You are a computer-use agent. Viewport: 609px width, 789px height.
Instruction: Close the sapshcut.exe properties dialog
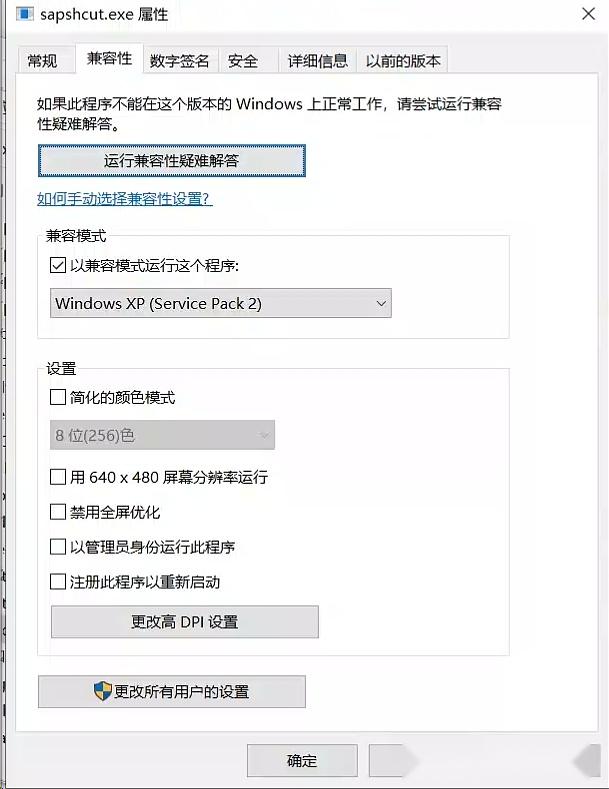coord(589,14)
